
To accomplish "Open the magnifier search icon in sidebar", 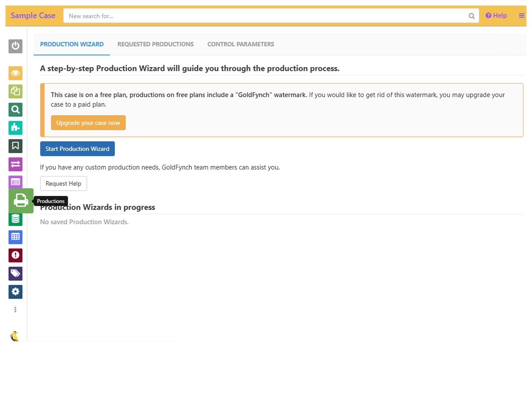I will pos(16,110).
